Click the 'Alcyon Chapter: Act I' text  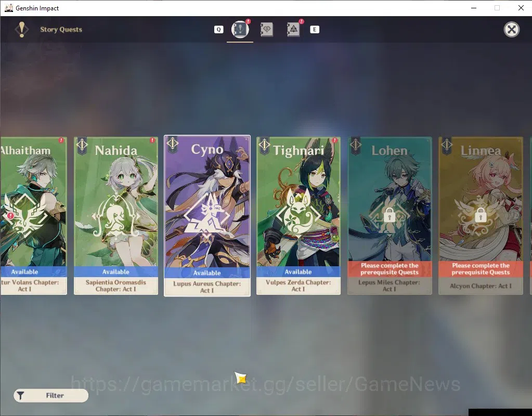(x=481, y=286)
